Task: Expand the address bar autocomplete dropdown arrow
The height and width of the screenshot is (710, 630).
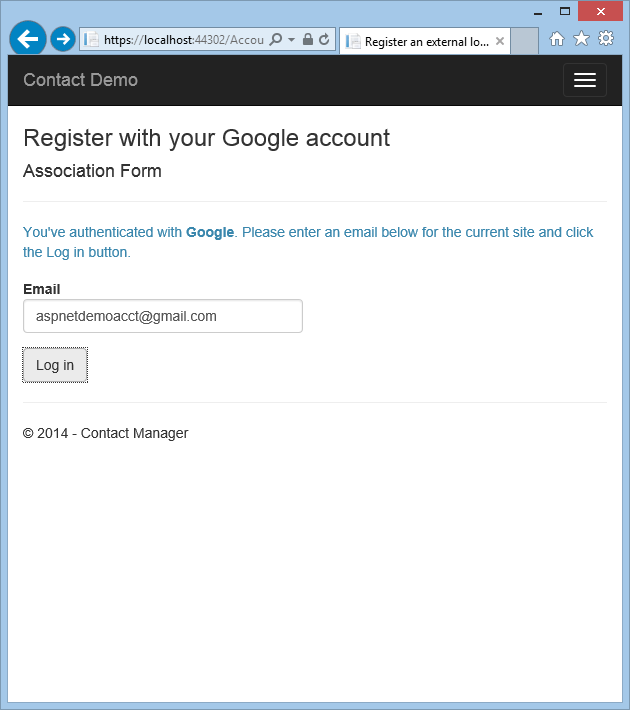Action: point(291,40)
